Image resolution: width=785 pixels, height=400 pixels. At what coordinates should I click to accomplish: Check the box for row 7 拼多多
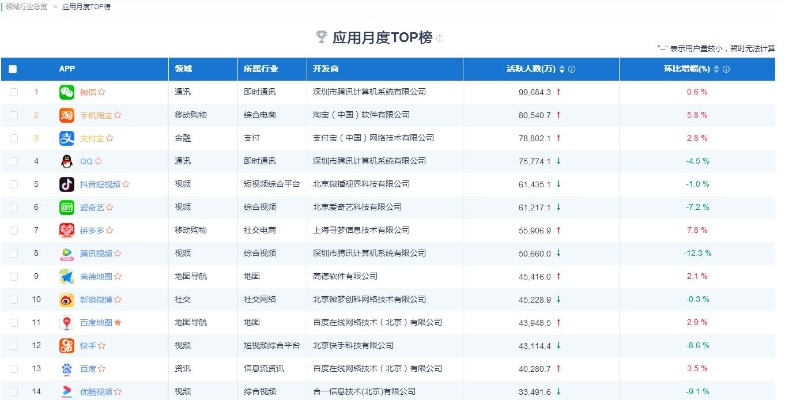(14, 230)
